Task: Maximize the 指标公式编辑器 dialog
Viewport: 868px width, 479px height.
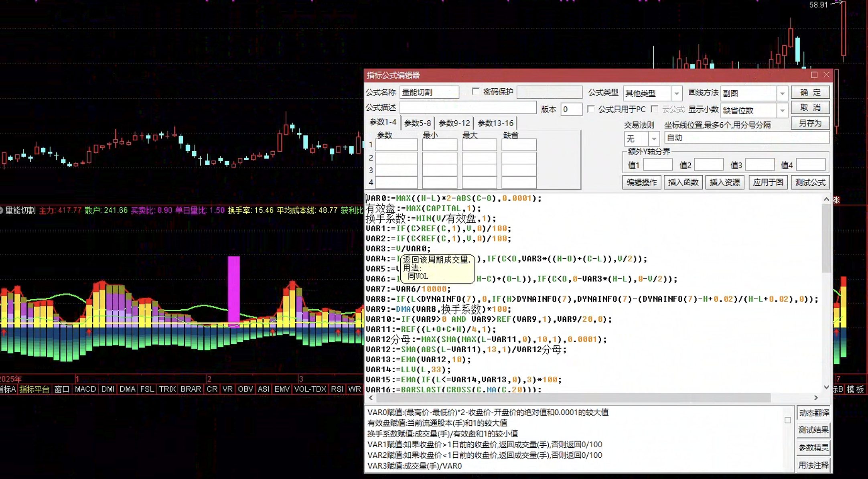Action: point(814,75)
